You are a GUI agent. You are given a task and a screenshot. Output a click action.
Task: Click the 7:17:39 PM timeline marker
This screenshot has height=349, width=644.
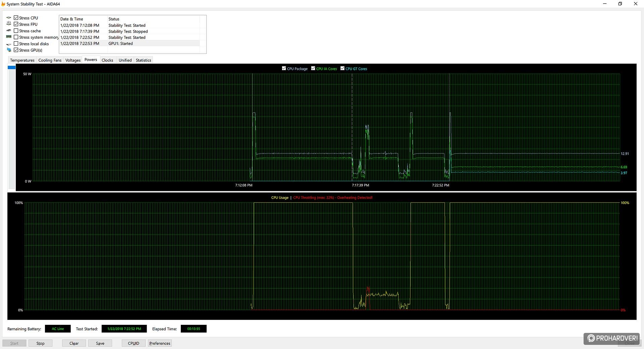360,185
